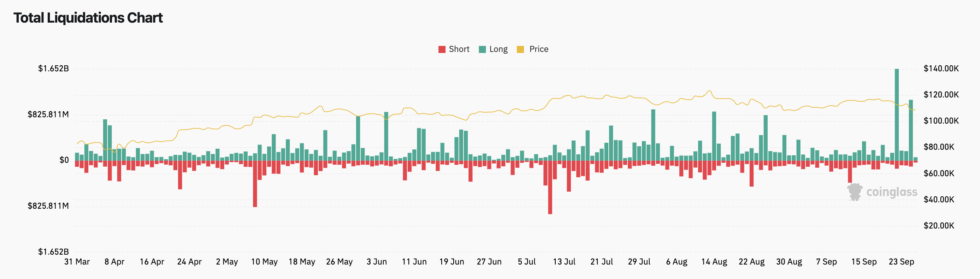980x279 pixels.
Task: Click the Total Liquidations Chart title
Action: pyautogui.click(x=88, y=18)
